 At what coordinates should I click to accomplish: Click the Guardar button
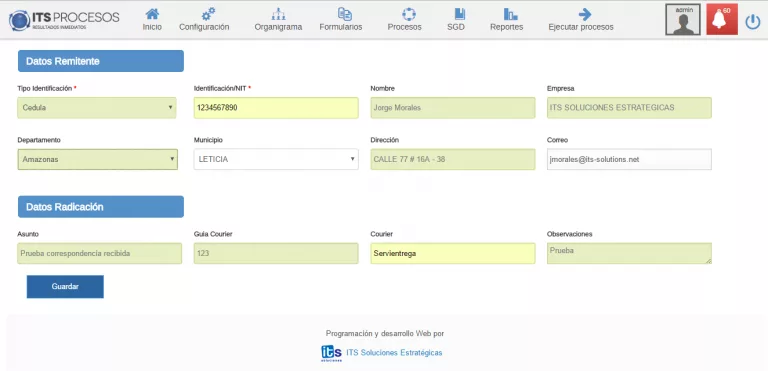[65, 287]
